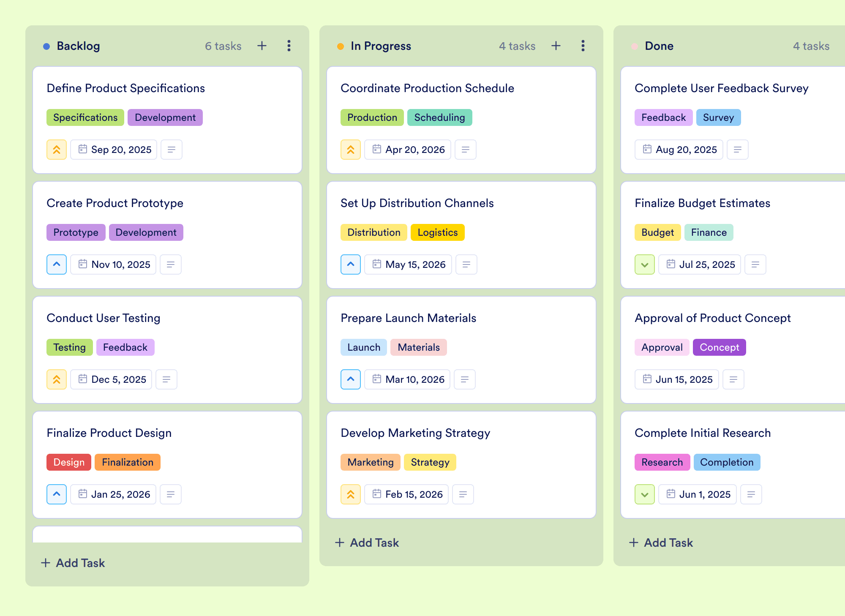Click description icon on Coordinate Production Schedule card
The width and height of the screenshot is (845, 616).
point(466,150)
